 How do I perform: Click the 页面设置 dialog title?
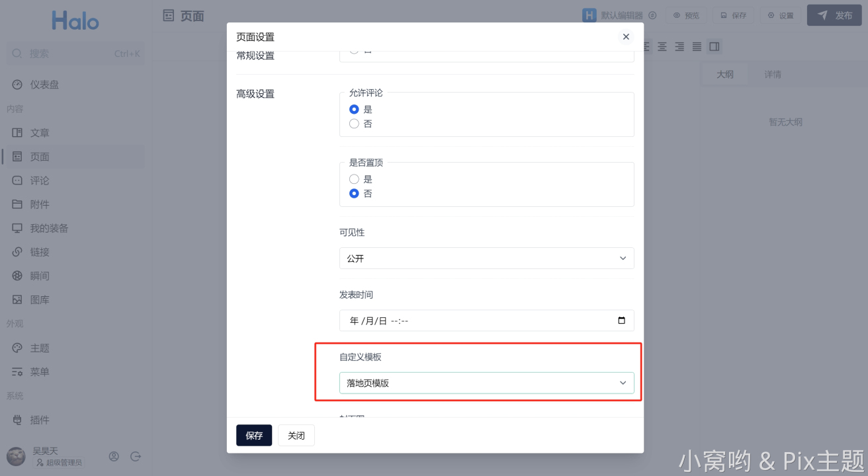255,37
